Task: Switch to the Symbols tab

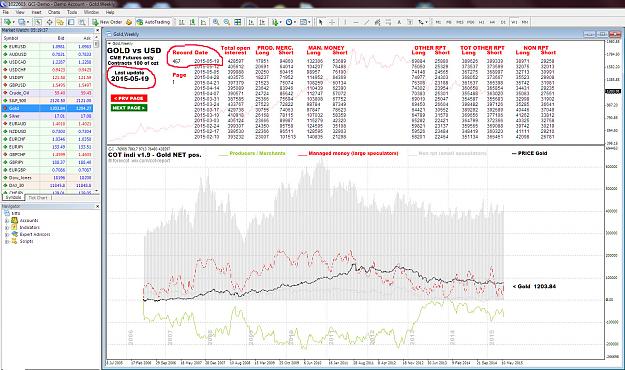Action: click(x=13, y=197)
